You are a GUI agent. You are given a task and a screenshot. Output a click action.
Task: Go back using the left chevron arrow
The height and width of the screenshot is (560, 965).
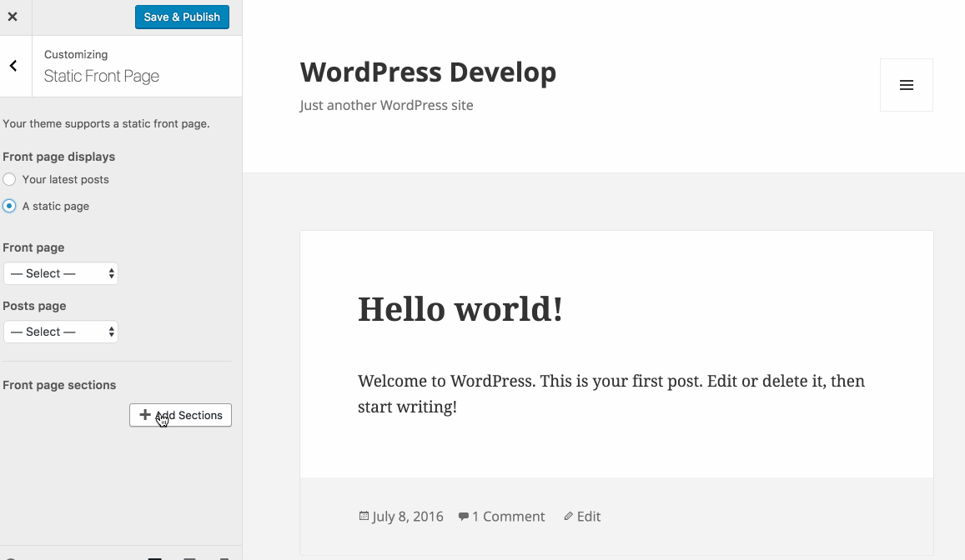click(x=13, y=66)
